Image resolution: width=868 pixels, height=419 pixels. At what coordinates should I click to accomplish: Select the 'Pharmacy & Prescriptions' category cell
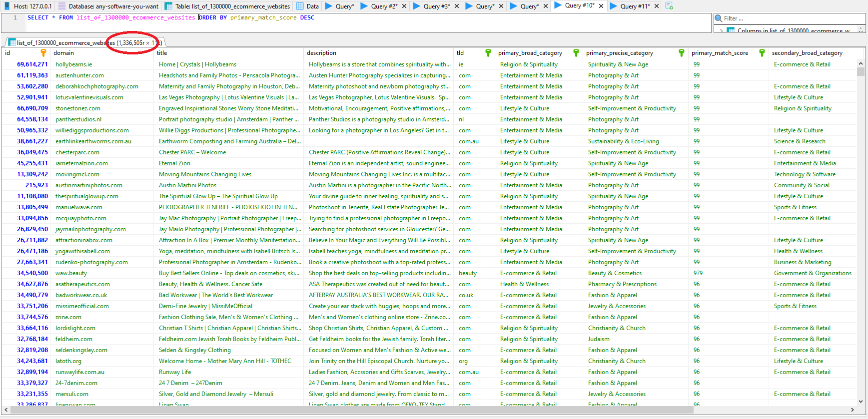pos(636,284)
